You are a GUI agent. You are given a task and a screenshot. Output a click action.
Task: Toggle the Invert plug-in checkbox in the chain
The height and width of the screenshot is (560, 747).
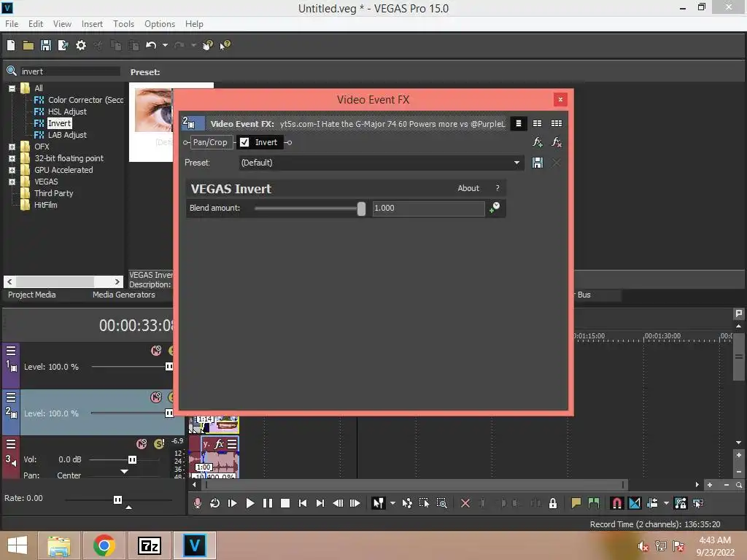[x=244, y=142]
